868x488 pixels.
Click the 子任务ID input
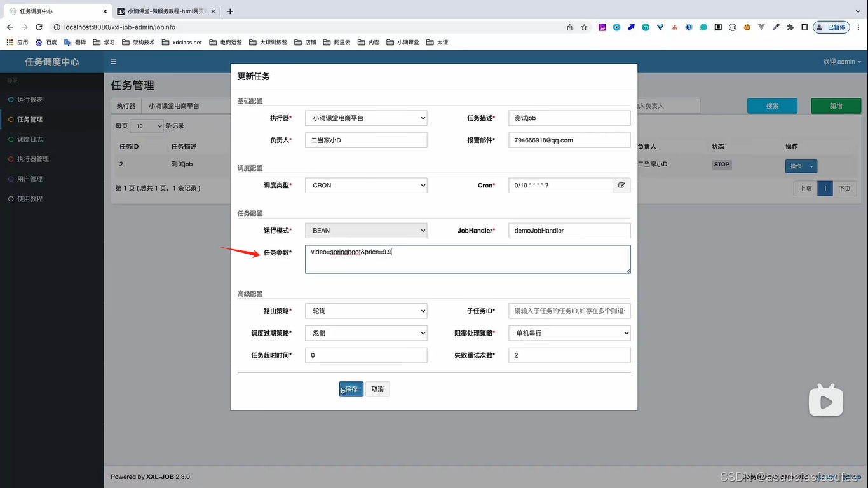pos(569,311)
